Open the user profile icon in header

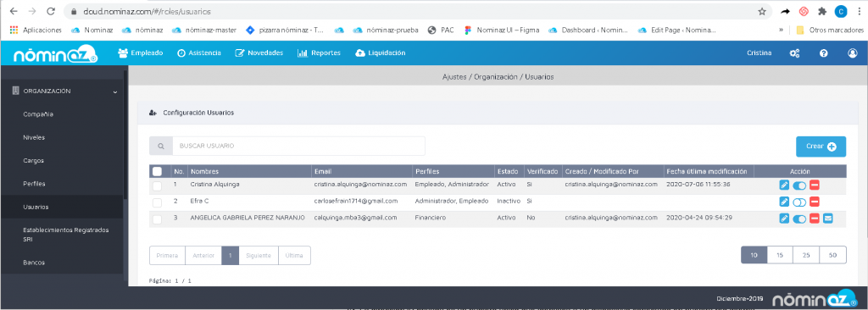(x=853, y=53)
